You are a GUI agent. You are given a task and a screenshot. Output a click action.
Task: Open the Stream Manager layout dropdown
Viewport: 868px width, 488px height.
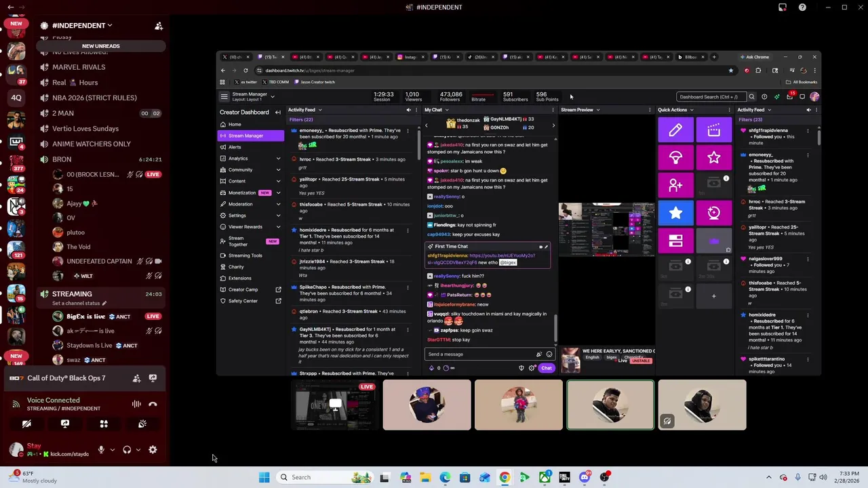[273, 96]
